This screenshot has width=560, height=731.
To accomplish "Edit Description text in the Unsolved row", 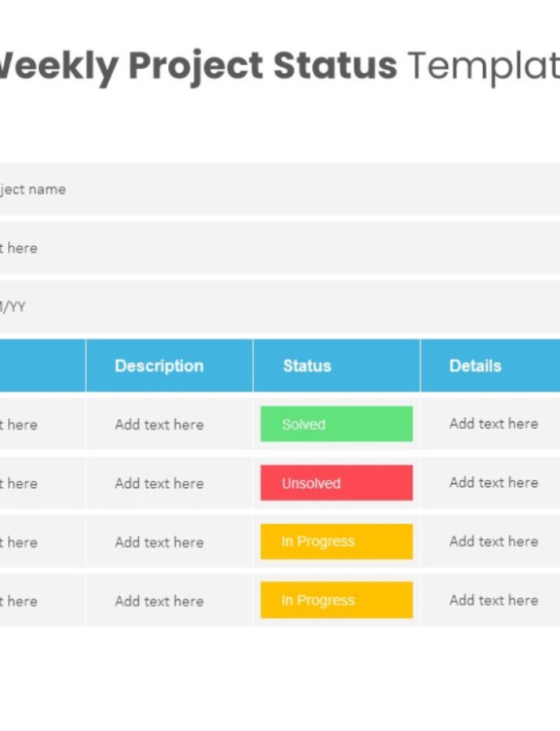I will [x=159, y=483].
